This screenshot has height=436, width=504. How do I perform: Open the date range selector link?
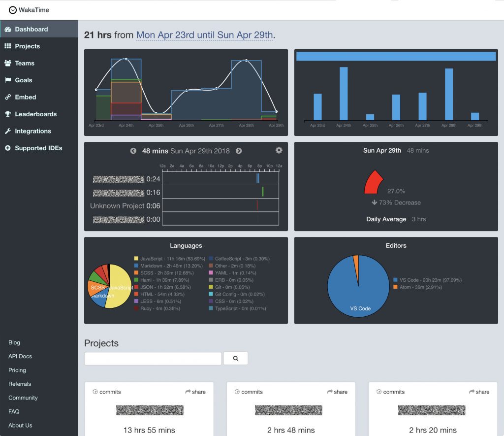coord(205,35)
